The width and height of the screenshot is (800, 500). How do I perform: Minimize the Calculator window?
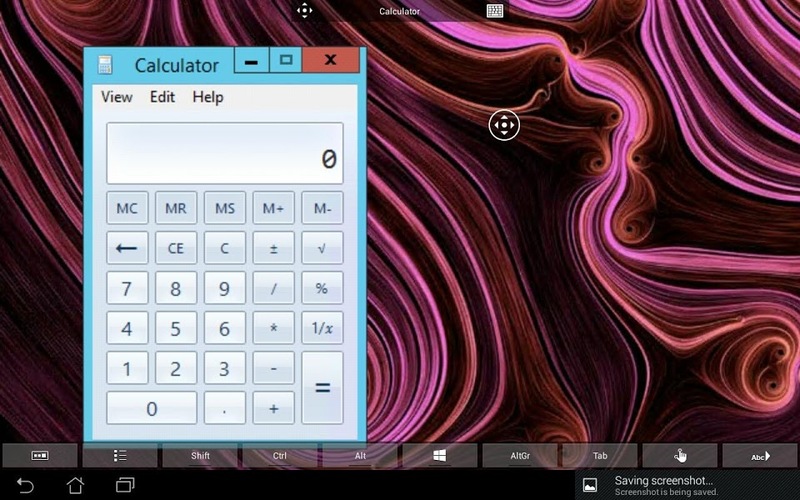click(x=251, y=60)
